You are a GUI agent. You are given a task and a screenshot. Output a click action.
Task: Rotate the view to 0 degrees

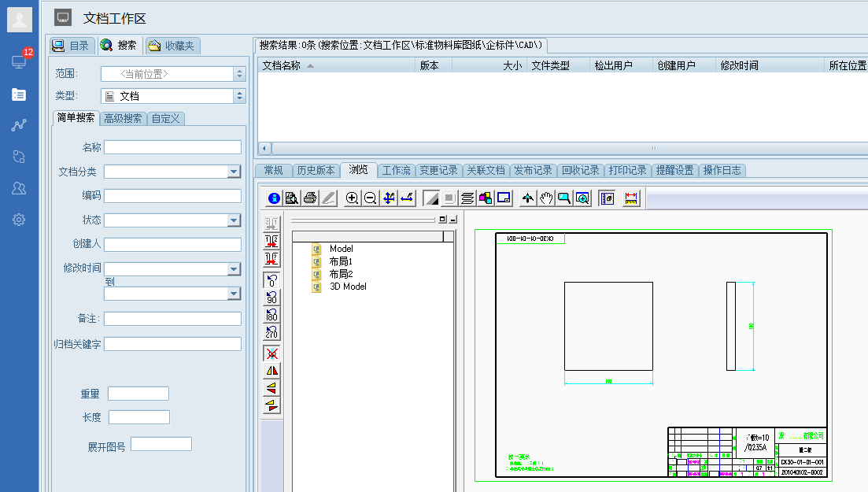click(271, 280)
